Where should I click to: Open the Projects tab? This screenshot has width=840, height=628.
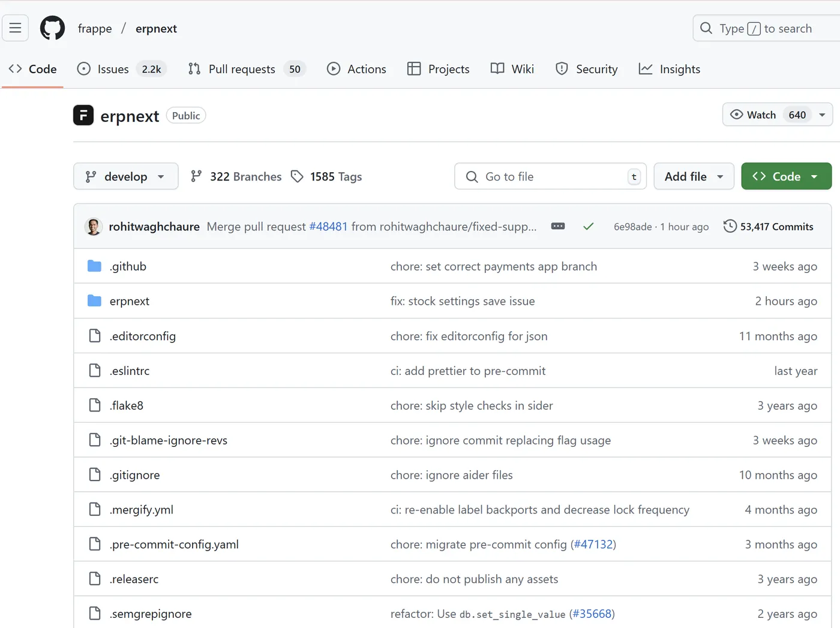click(x=438, y=69)
